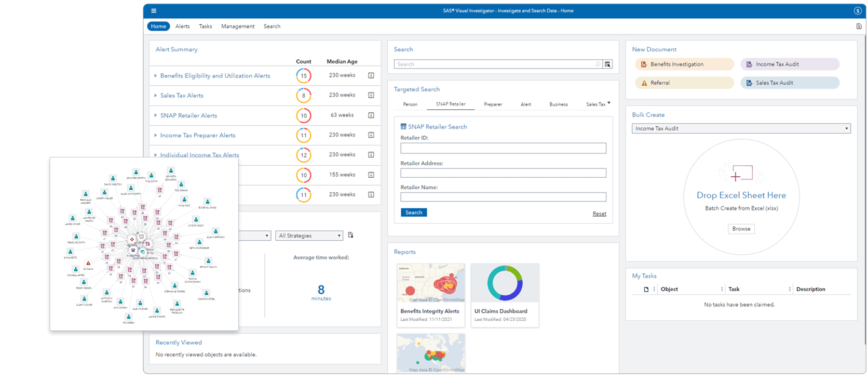Click the Retailer Name input field
Viewport: 868px width, 380px height.
[x=503, y=197]
